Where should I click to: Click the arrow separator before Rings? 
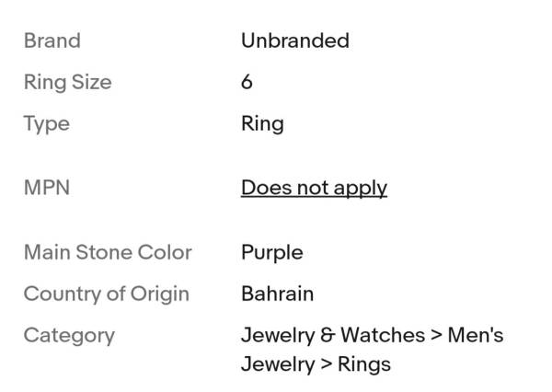(326, 364)
